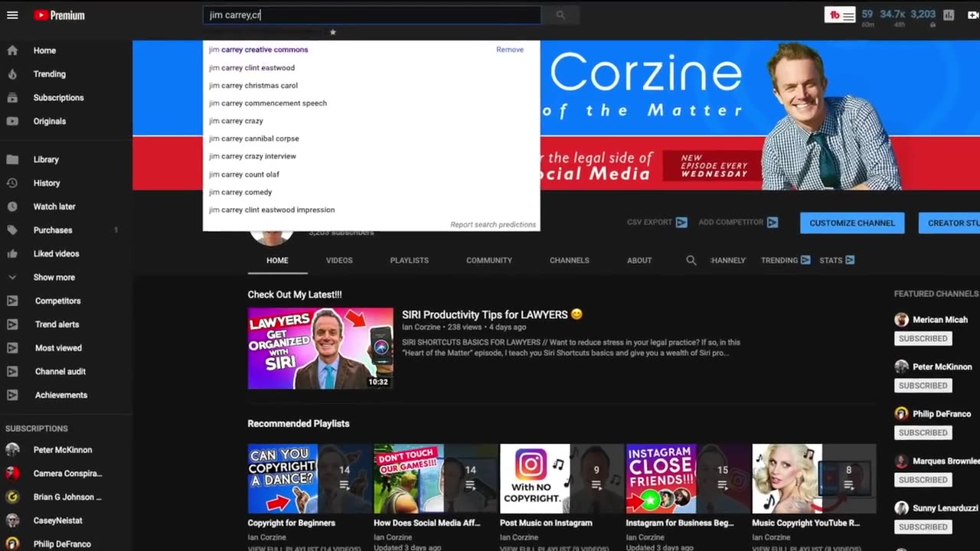Click the Trend alerts icon
Screen dimensions: 980x551
tap(12, 324)
